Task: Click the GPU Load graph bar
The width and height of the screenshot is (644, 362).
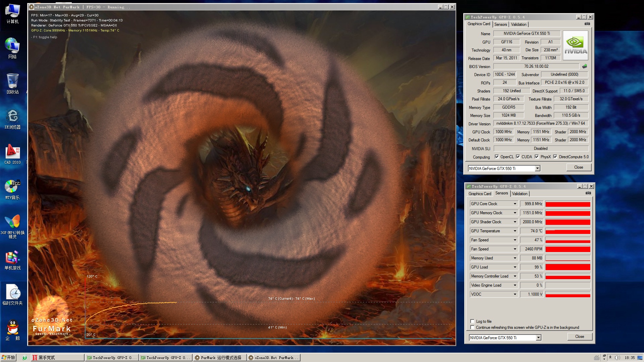Action: [x=568, y=267]
